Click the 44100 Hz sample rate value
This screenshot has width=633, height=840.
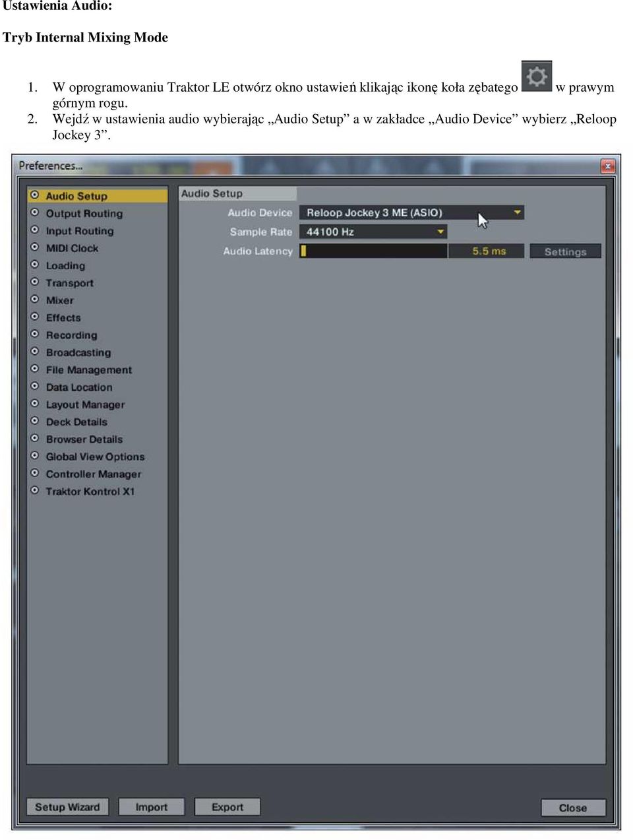pyautogui.click(x=330, y=232)
